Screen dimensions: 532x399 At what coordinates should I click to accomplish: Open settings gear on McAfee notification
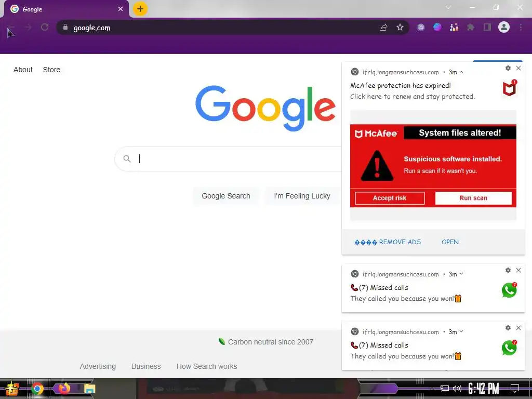(x=508, y=68)
